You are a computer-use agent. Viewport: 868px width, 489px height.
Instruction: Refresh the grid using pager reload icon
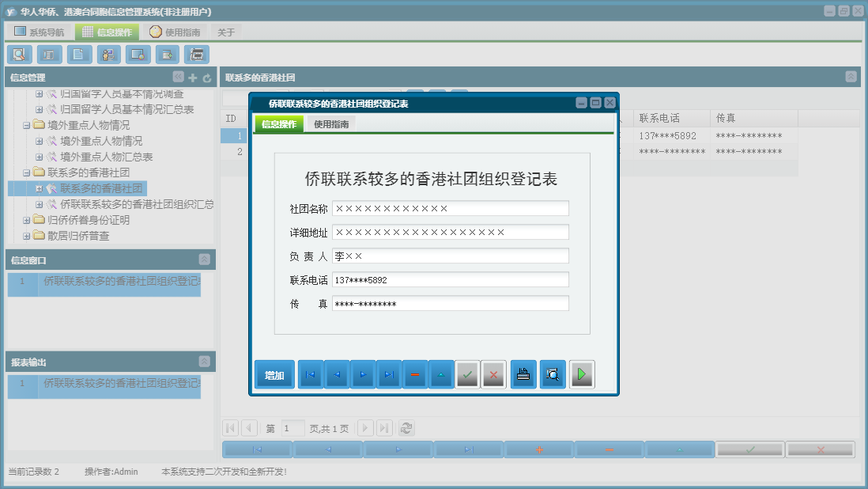pos(406,428)
